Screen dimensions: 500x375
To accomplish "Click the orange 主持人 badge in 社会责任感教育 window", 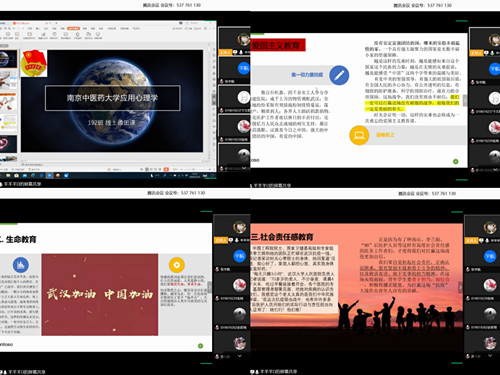I will [x=471, y=240].
